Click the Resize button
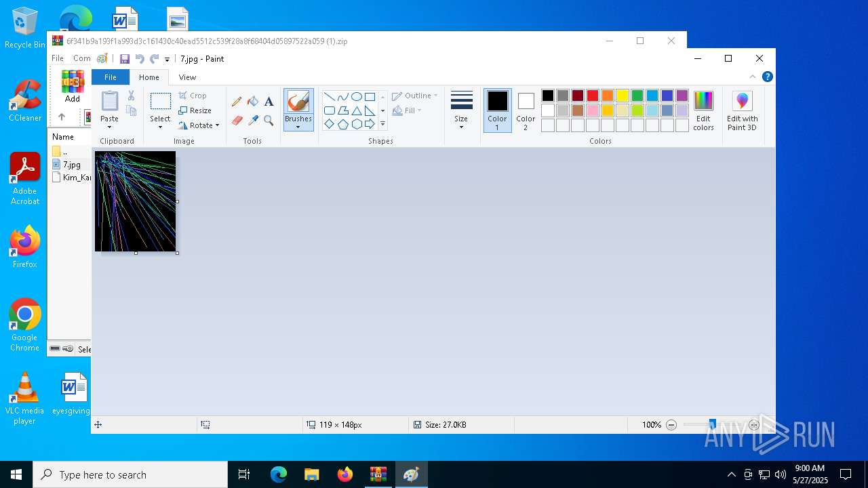 195,110
